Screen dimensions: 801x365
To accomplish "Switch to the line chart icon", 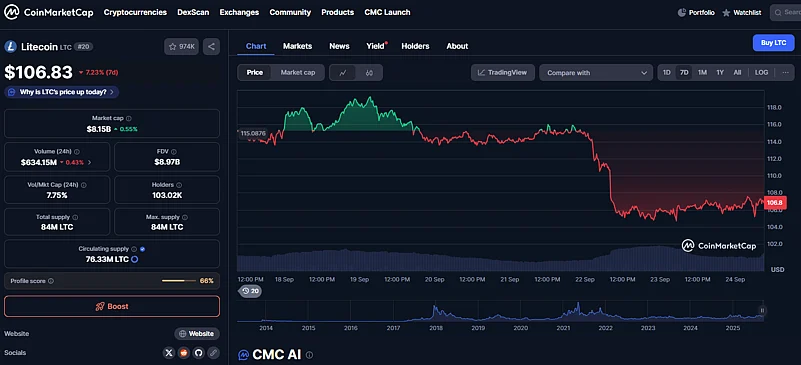I will 343,72.
